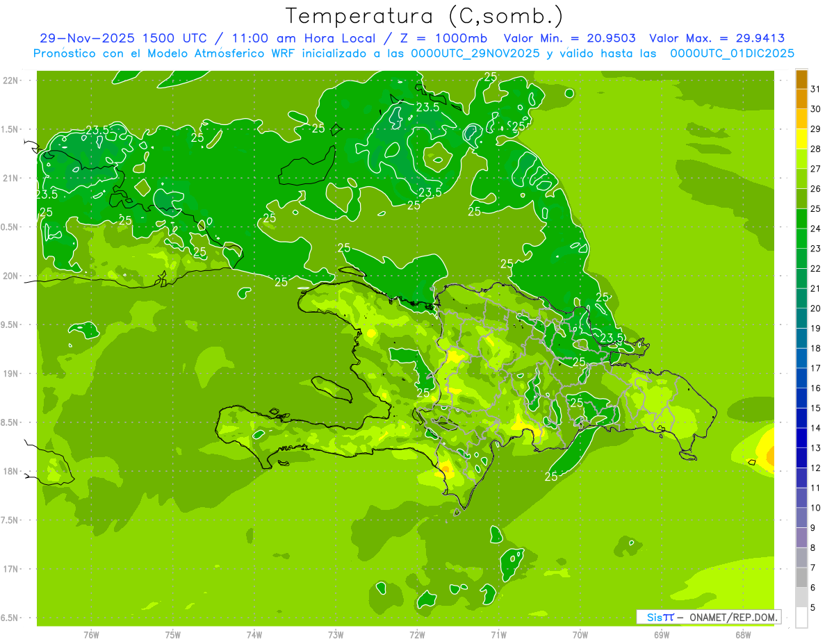Click purple color bar segment between 9 and 10
834x644 pixels.
pyautogui.click(x=801, y=518)
